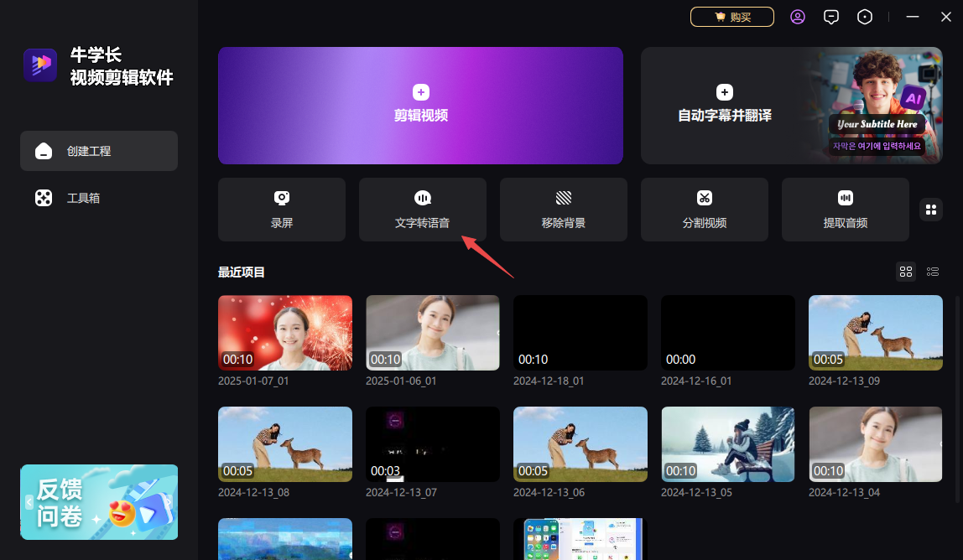Click the 分割视频 scissors icon

[705, 198]
